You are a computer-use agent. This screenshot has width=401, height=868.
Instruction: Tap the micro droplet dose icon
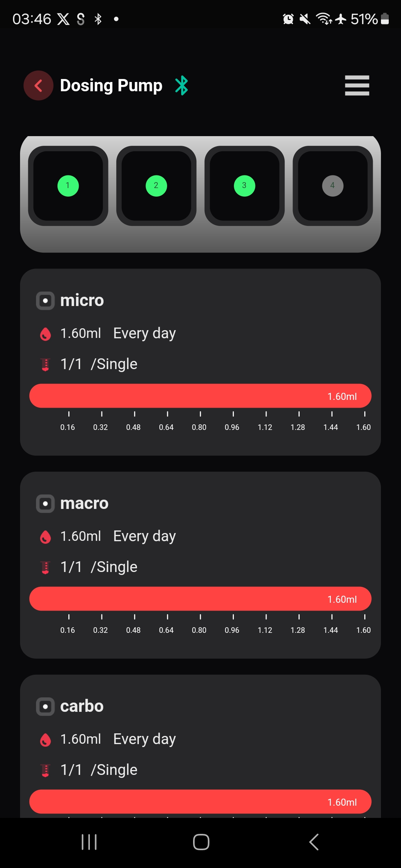coord(45,334)
